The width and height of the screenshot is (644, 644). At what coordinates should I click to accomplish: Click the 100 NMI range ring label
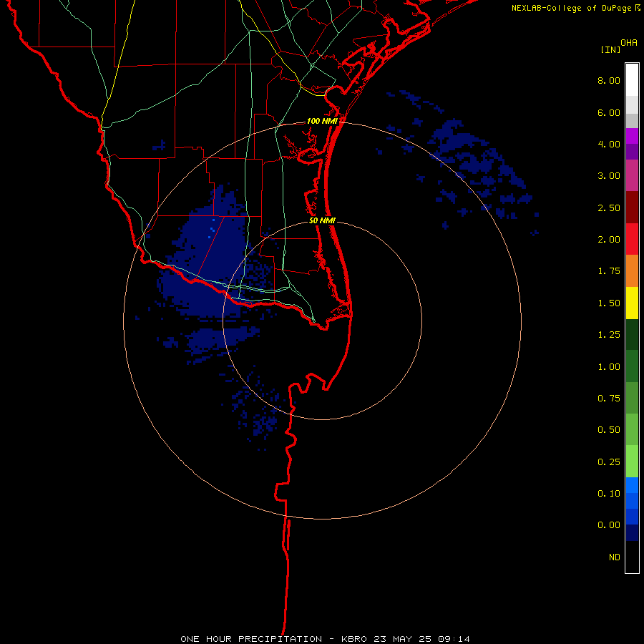click(x=322, y=121)
